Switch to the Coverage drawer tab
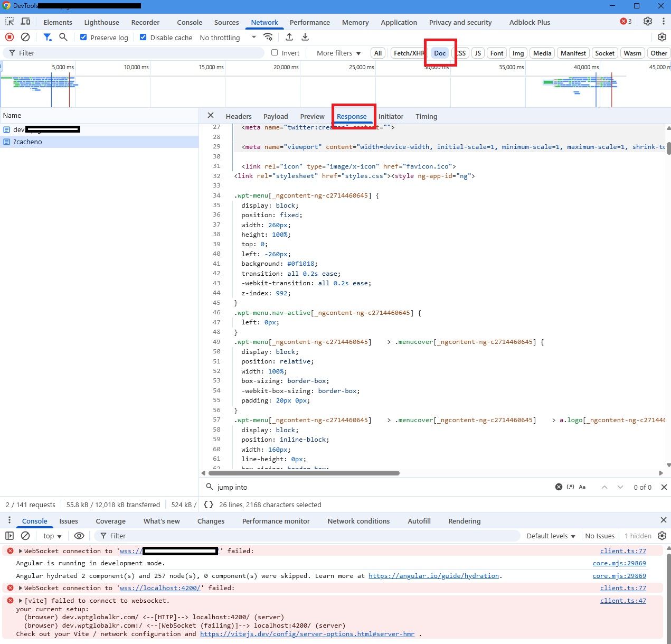This screenshot has width=671, height=644. (x=110, y=521)
